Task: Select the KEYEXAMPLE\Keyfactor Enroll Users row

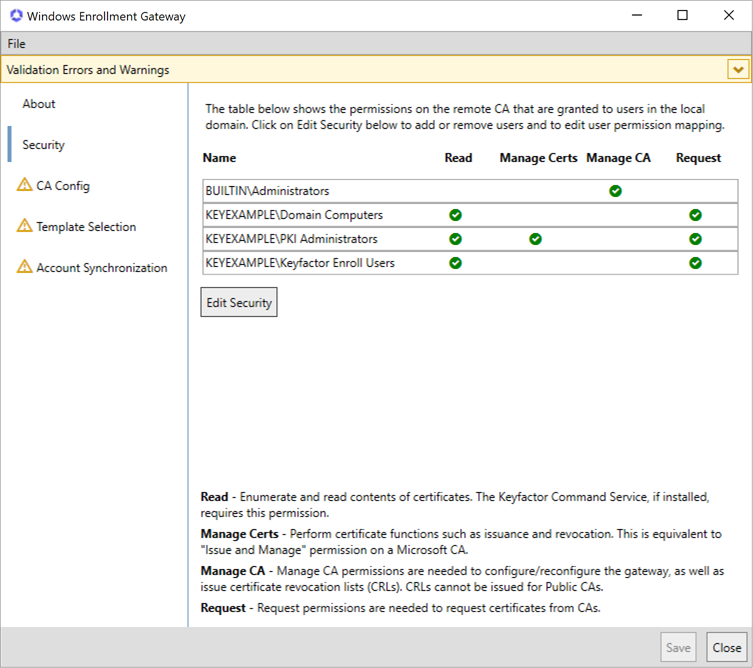Action: coord(300,263)
